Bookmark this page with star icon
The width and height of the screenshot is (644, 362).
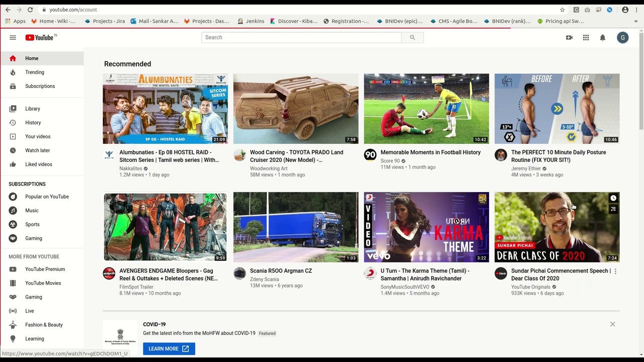(562, 10)
